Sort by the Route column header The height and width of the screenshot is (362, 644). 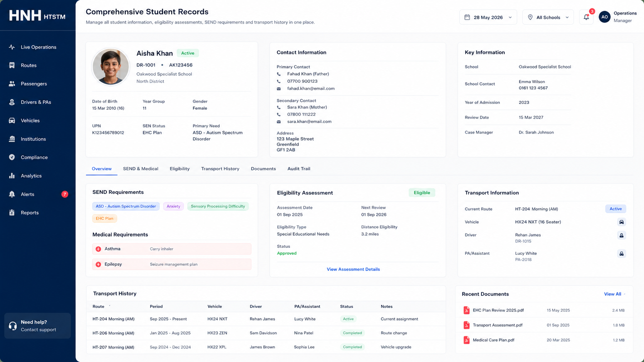[98, 307]
